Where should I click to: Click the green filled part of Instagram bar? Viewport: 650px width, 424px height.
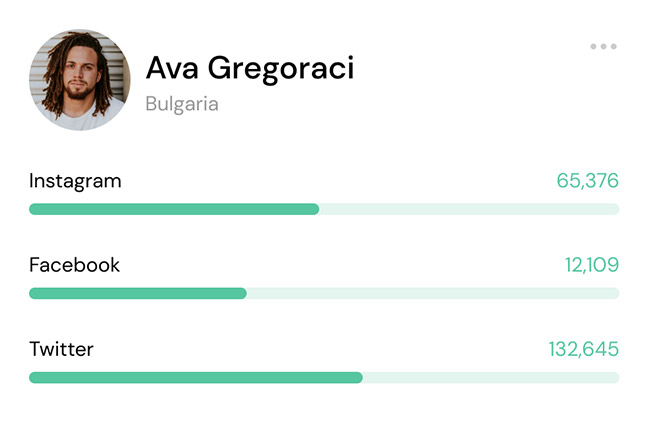pyautogui.click(x=174, y=209)
